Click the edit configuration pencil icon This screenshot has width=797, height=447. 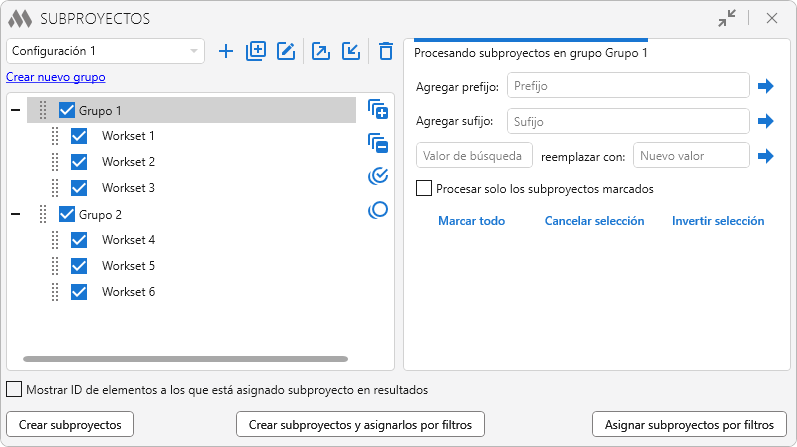(x=286, y=51)
